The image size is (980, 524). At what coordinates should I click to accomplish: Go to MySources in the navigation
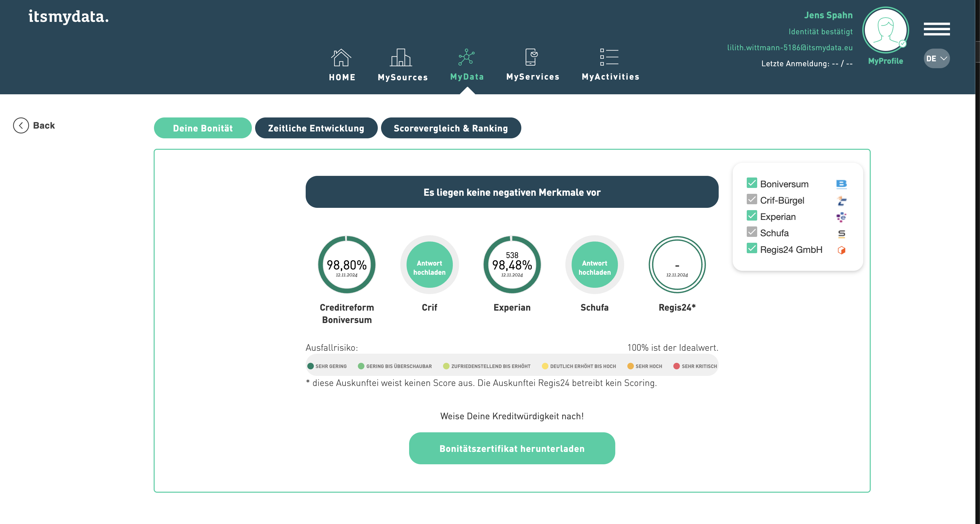pos(403,77)
